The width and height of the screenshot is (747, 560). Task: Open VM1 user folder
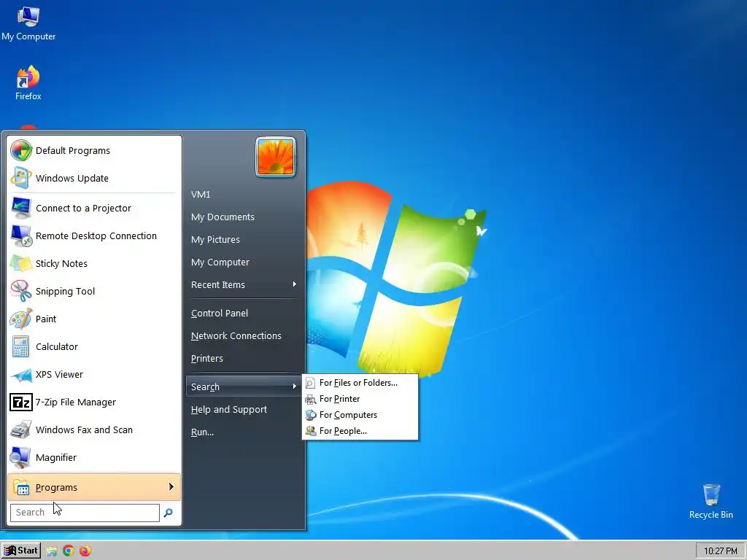click(x=201, y=194)
